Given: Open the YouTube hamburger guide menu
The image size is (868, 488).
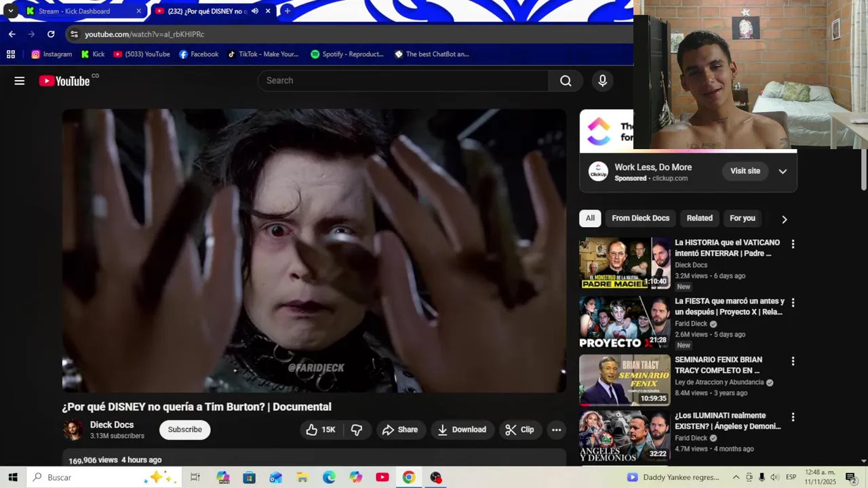Looking at the screenshot, I should pyautogui.click(x=20, y=81).
